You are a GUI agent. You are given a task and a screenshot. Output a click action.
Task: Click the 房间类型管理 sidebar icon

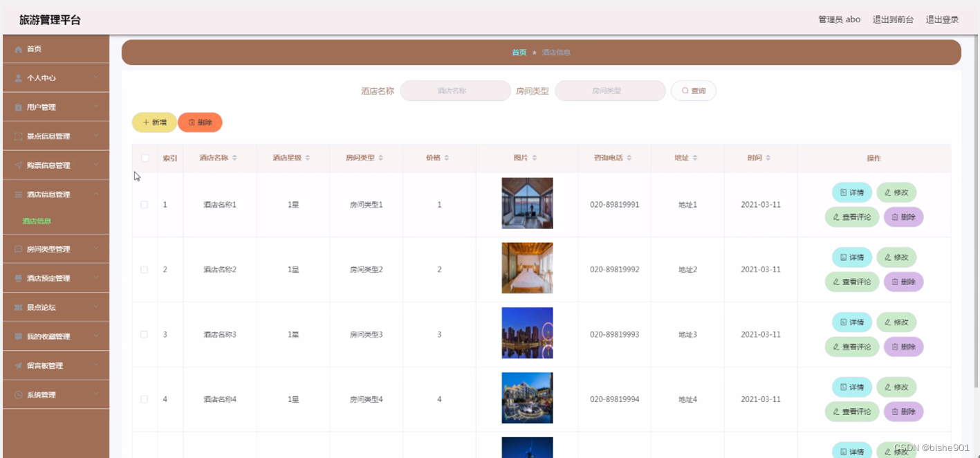click(19, 249)
